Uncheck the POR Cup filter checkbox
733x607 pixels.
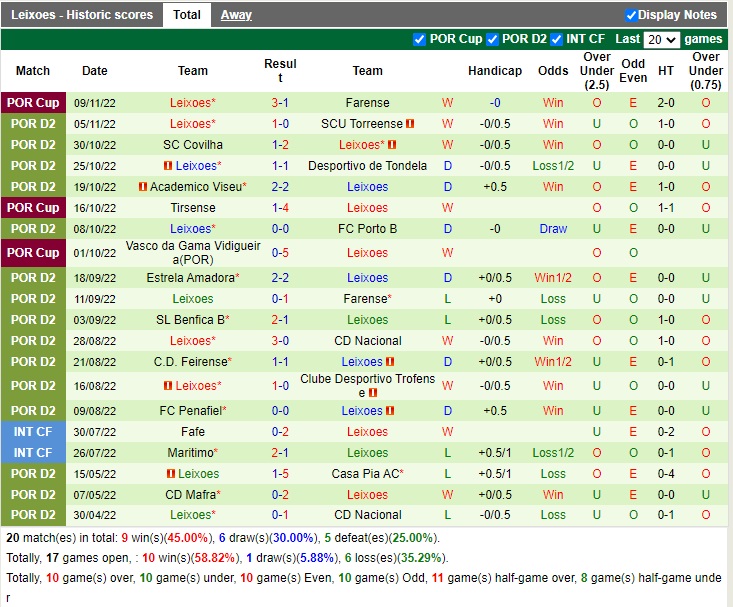pyautogui.click(x=419, y=39)
